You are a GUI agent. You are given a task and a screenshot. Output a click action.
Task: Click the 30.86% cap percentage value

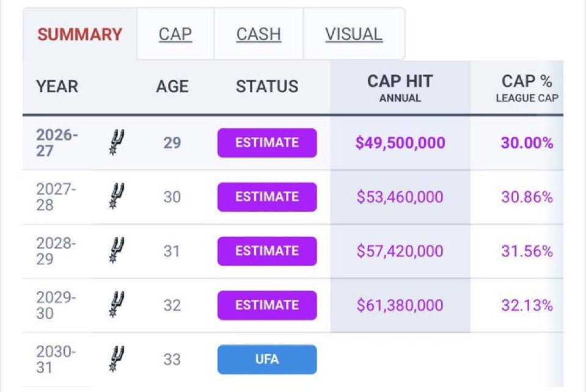tap(527, 197)
